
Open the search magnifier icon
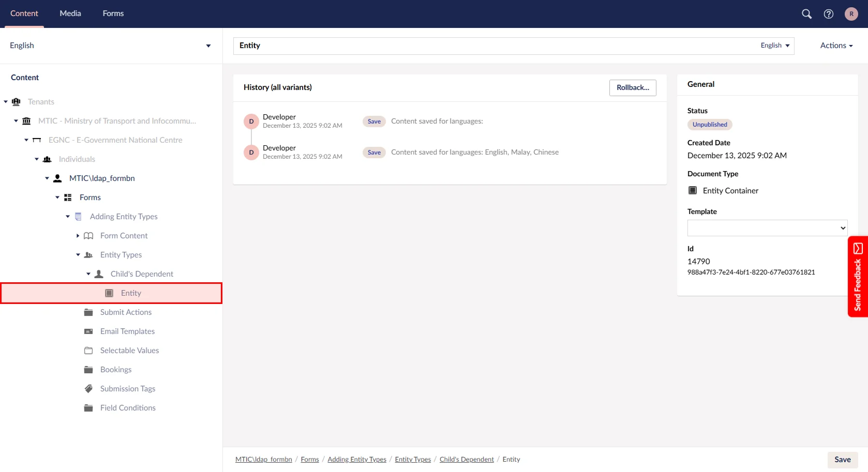tap(806, 14)
